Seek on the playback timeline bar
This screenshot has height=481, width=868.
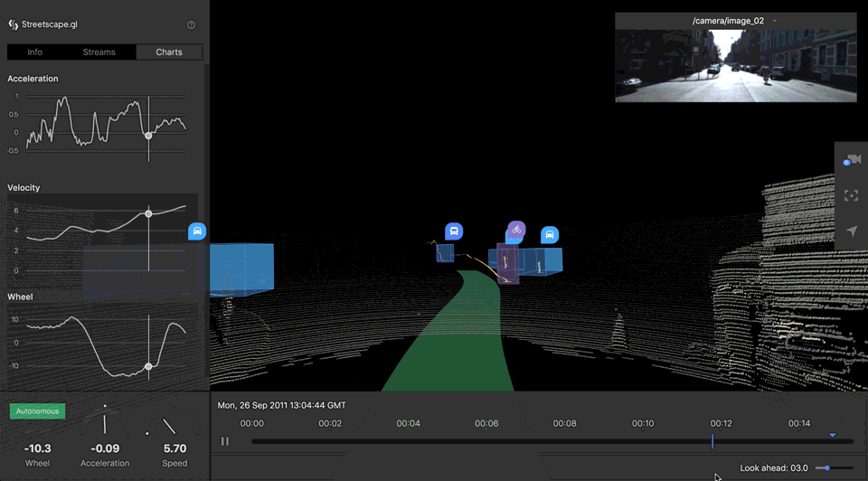pos(552,442)
